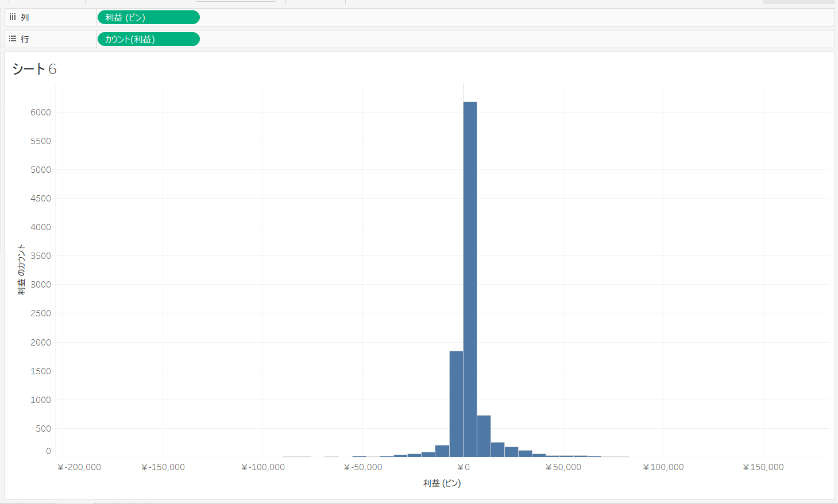
Task: Click the 500 y-axis tick label
Action: (43, 429)
